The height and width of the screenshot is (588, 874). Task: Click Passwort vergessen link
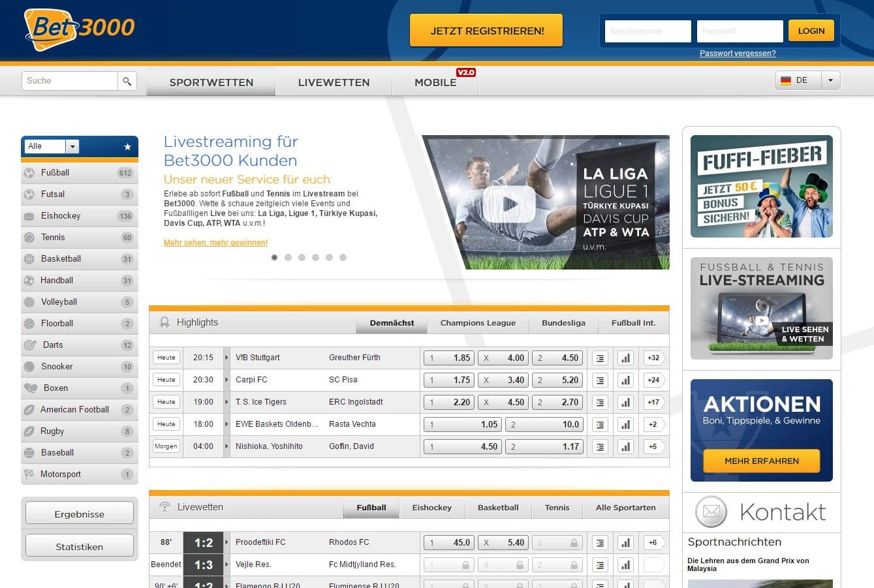738,54
